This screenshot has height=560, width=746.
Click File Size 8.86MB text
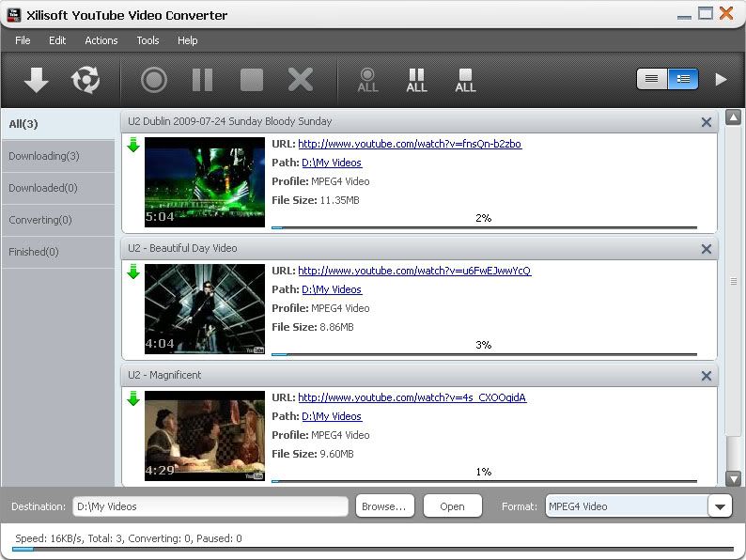click(x=313, y=327)
